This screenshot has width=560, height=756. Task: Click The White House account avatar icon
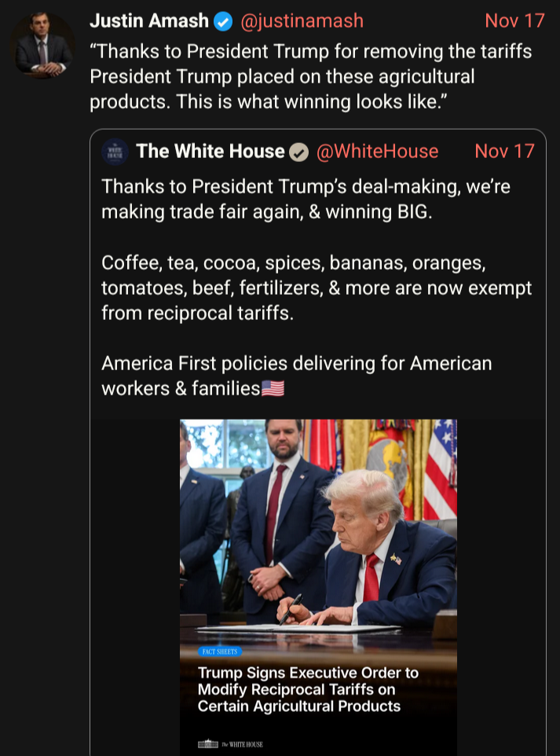point(115,152)
